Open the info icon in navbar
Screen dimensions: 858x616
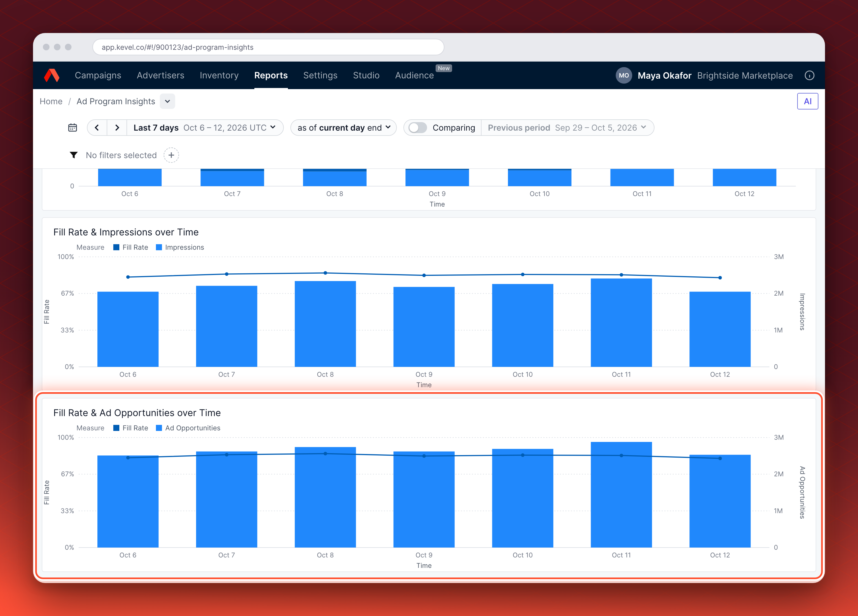(810, 75)
